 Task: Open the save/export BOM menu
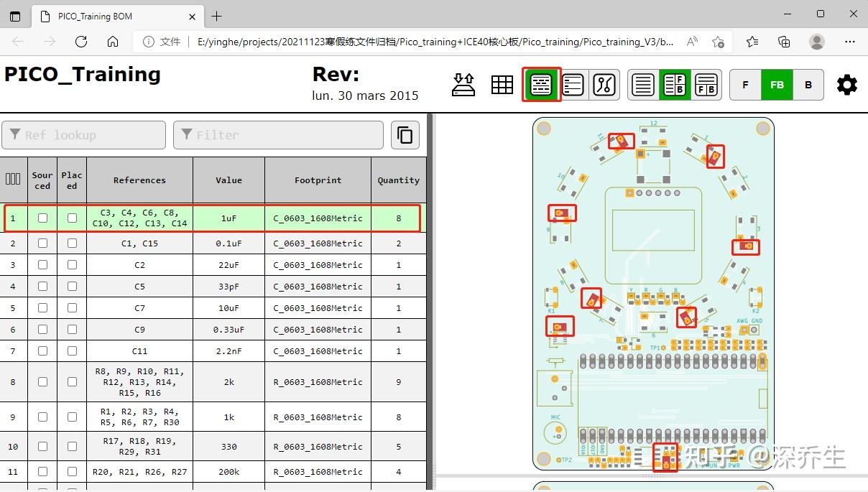[x=463, y=85]
